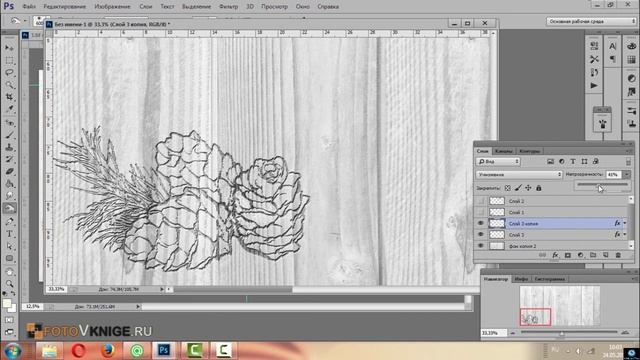Select the Pen tool
The height and width of the screenshot is (360, 640).
[x=9, y=222]
